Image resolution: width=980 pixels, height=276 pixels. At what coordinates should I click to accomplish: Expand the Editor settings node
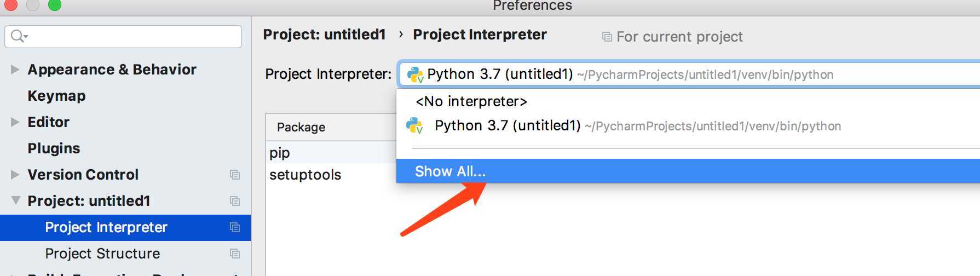(15, 122)
